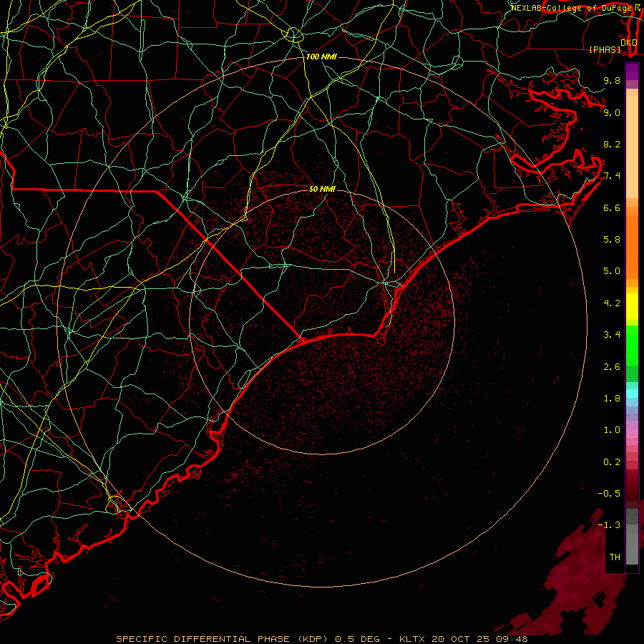The width and height of the screenshot is (644, 644).
Task: Click the NEXLAB-College of DuPage label
Action: pos(573,8)
